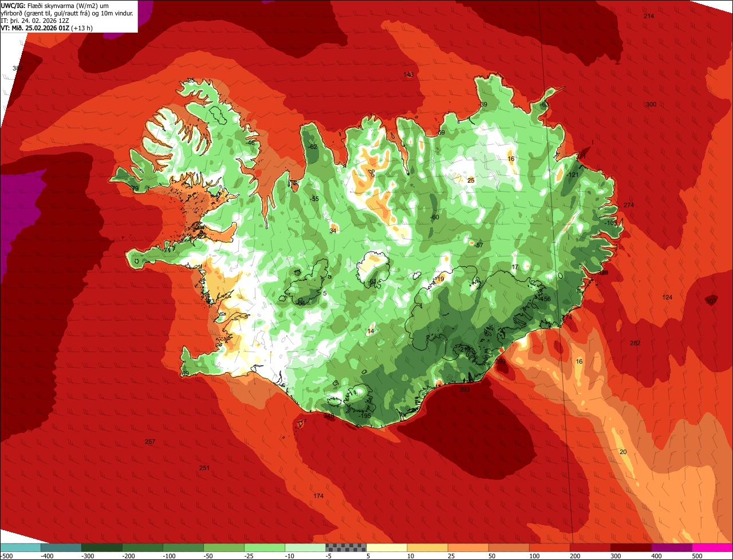733x560 pixels.
Task: Pick the orange 25 to 50 legend swatch
Action: (x=468, y=547)
